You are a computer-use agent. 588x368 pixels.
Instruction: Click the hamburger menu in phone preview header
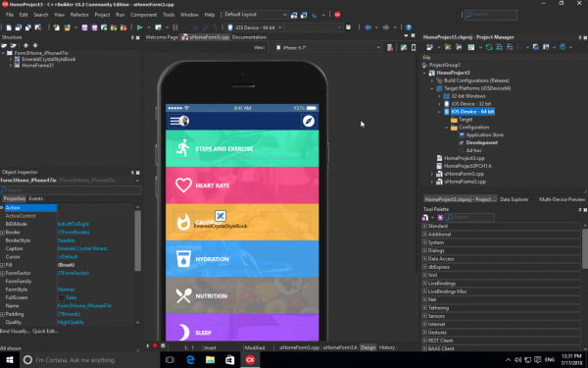point(174,121)
